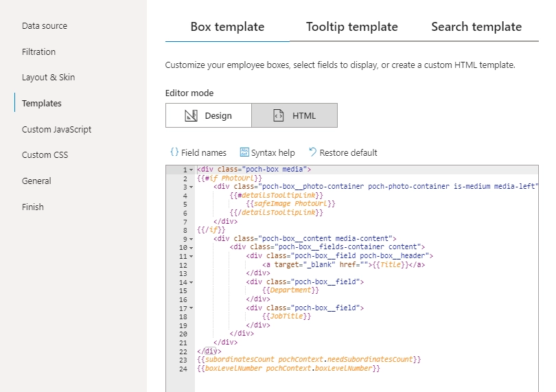556x392 pixels.
Task: Click line number 2 in gutter
Action: tap(185, 178)
